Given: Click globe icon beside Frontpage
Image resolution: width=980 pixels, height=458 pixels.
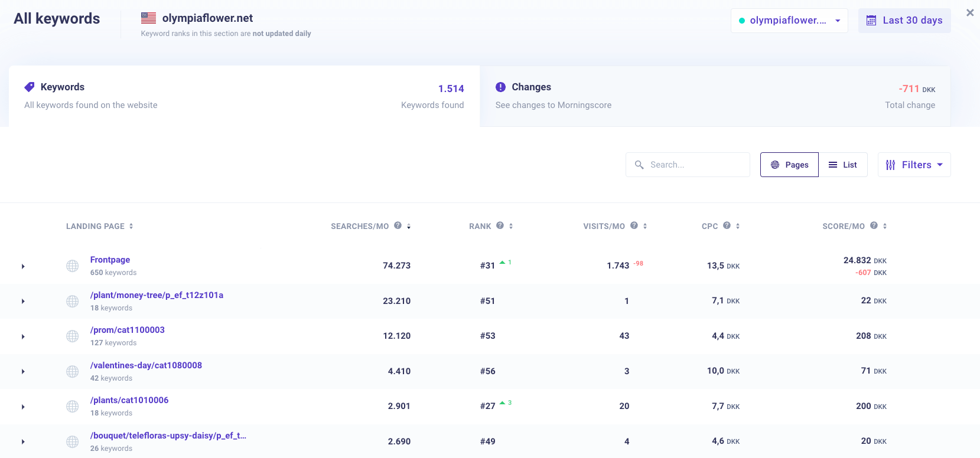Looking at the screenshot, I should coord(73,266).
